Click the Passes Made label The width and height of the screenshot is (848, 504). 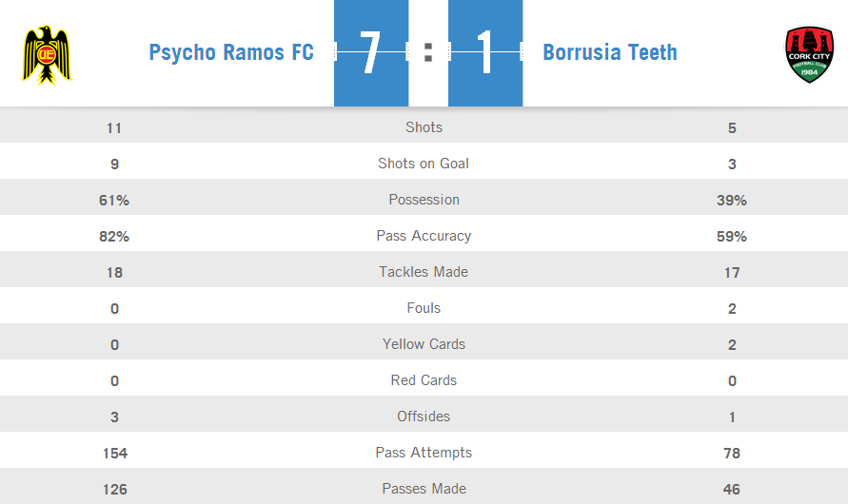click(424, 489)
